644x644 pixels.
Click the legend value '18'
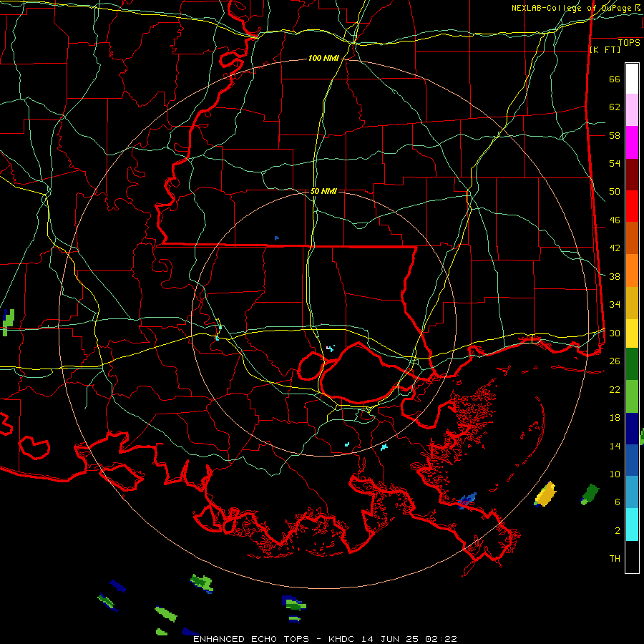coord(615,418)
